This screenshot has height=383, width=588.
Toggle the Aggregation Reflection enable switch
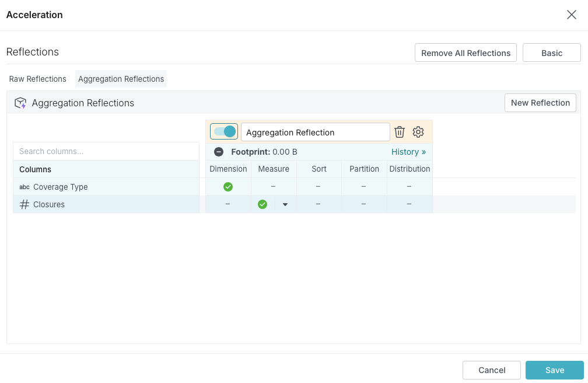click(x=224, y=132)
